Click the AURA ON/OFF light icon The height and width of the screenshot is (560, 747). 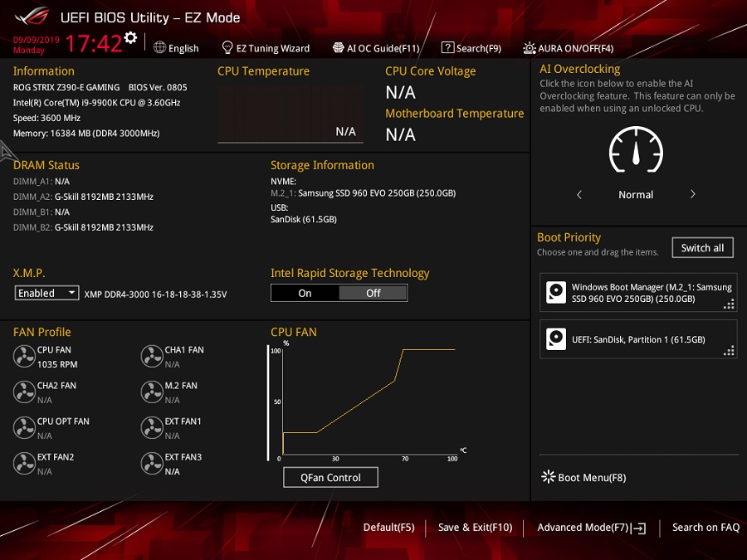[530, 47]
